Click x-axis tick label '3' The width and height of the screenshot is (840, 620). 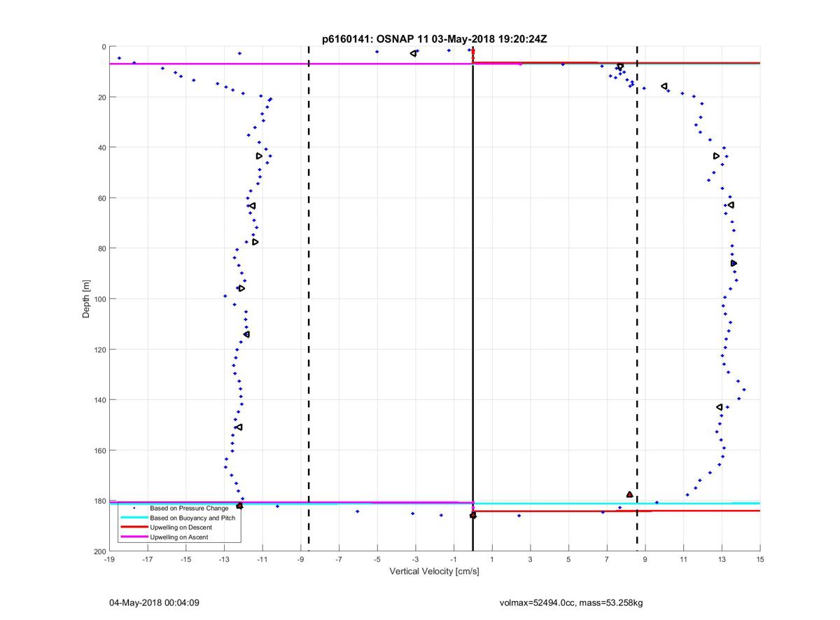pos(531,559)
